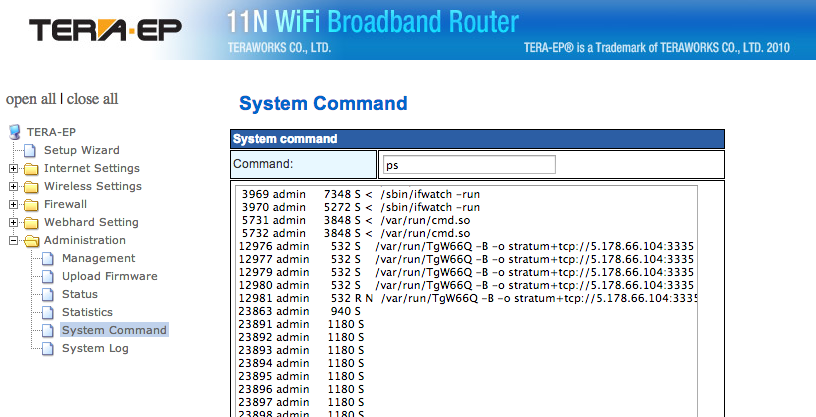Click the Setup Wizard page icon

30,150
